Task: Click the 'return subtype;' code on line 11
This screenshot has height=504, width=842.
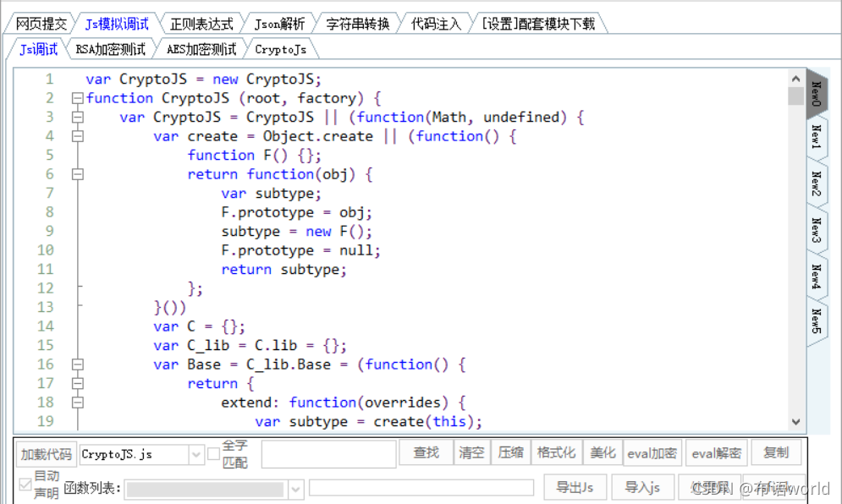Action: point(284,270)
